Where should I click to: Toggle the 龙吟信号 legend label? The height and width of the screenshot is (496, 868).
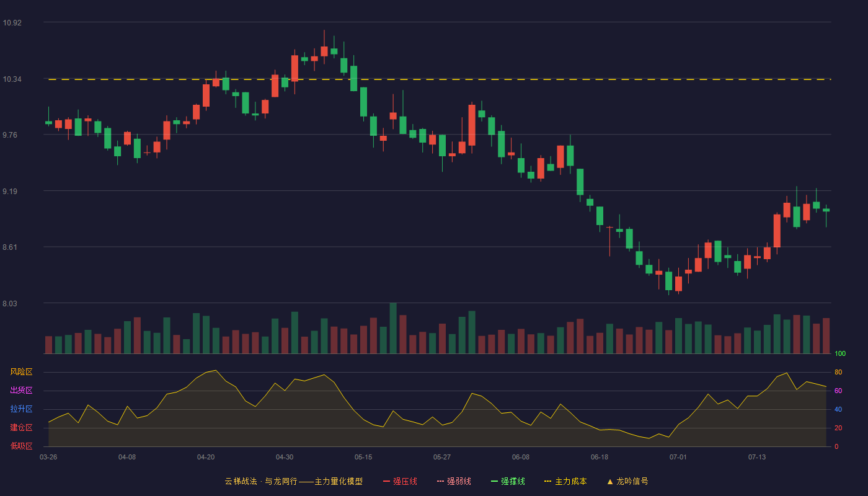pyautogui.click(x=632, y=481)
